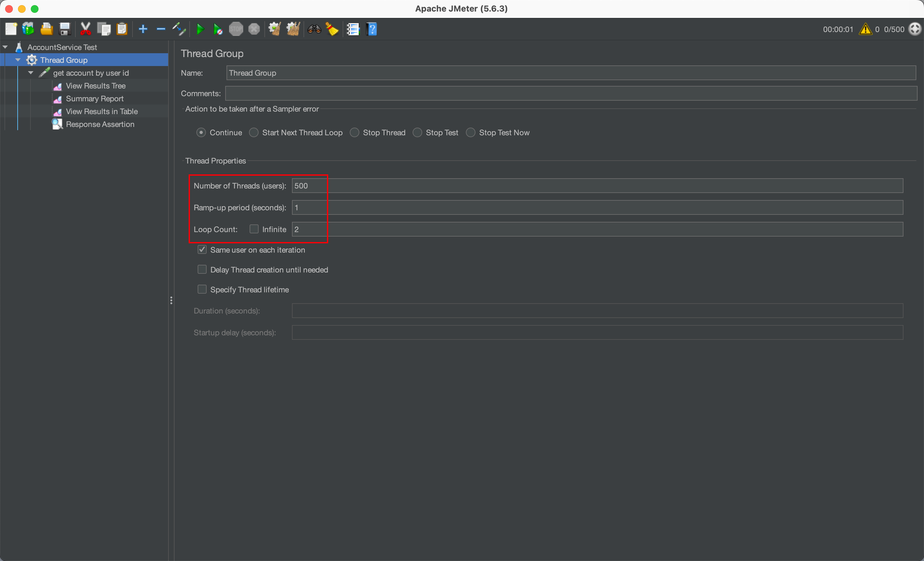Open Summary Report listener
The height and width of the screenshot is (561, 924).
(x=95, y=98)
